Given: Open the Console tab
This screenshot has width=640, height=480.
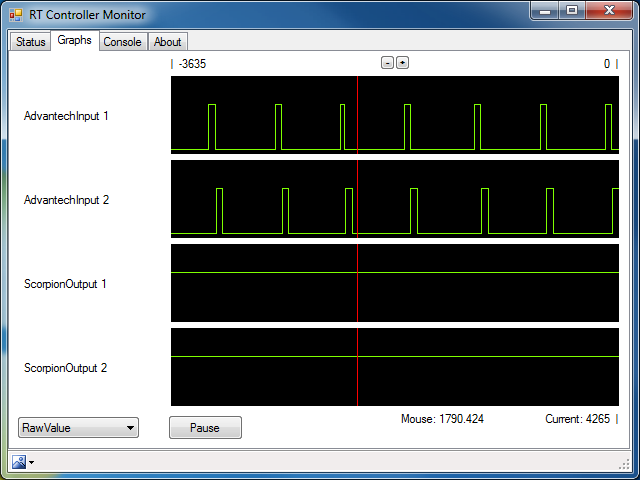Looking at the screenshot, I should pyautogui.click(x=122, y=42).
